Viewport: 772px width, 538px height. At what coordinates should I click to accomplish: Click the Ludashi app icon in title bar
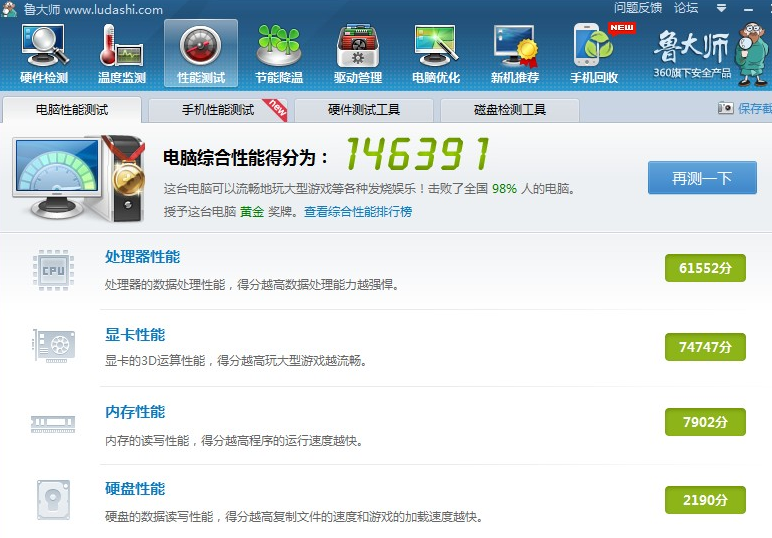click(x=9, y=9)
